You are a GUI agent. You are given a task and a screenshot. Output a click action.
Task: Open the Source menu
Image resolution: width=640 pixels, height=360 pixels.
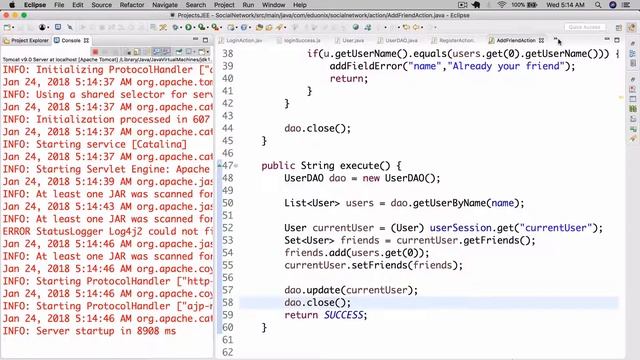click(x=102, y=5)
